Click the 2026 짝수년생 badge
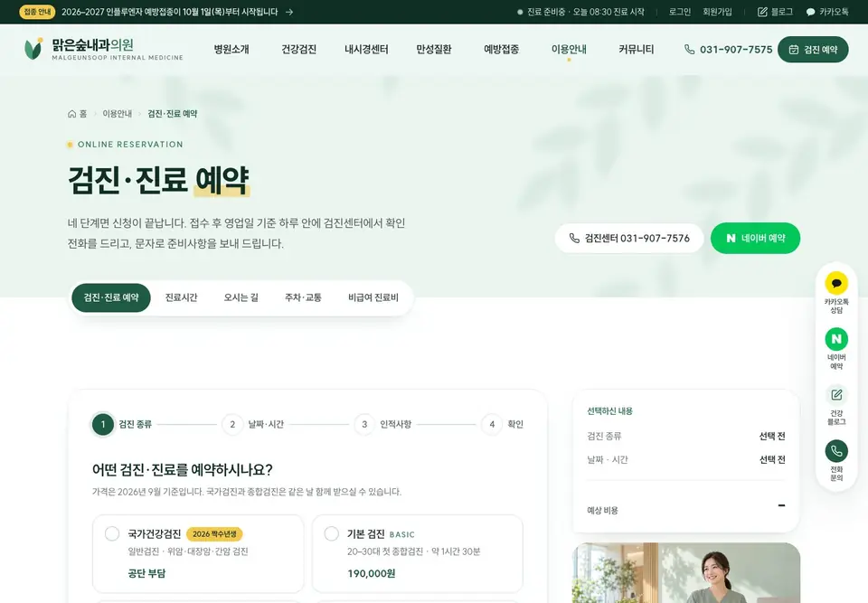Screen dimensions: 868x603 tap(214, 533)
